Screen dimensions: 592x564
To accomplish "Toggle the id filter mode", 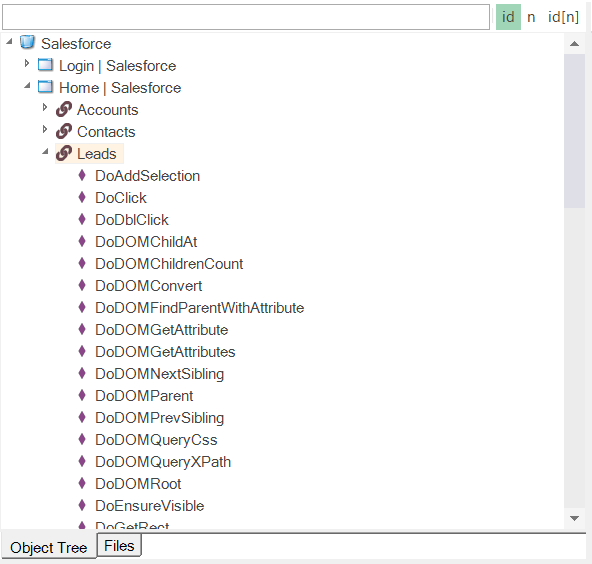I will tap(508, 17).
